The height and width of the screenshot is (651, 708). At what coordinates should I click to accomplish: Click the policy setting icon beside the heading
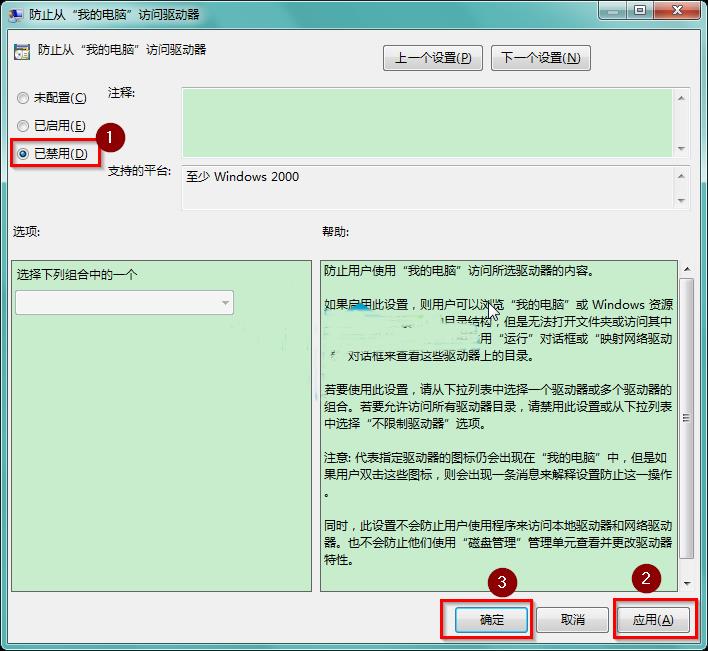(22, 51)
